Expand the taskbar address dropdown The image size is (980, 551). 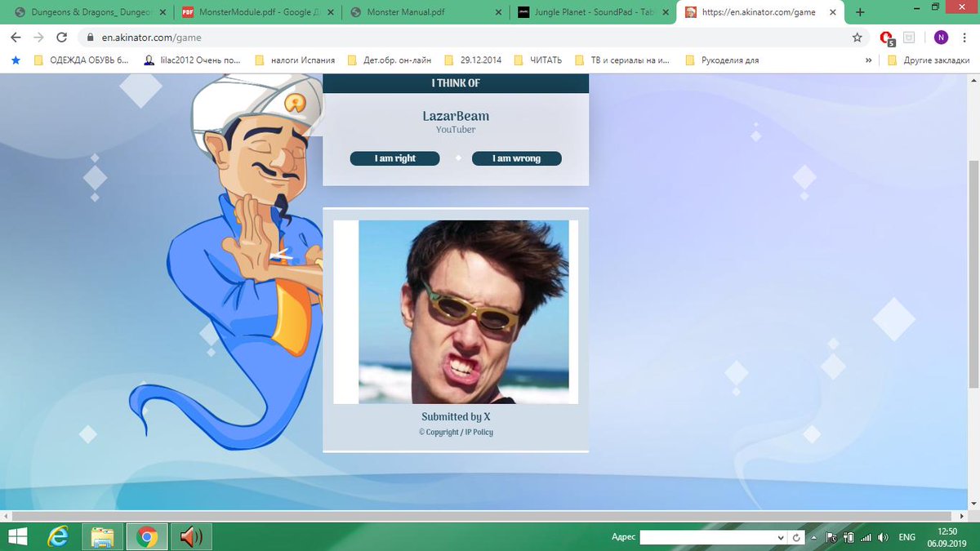(782, 537)
